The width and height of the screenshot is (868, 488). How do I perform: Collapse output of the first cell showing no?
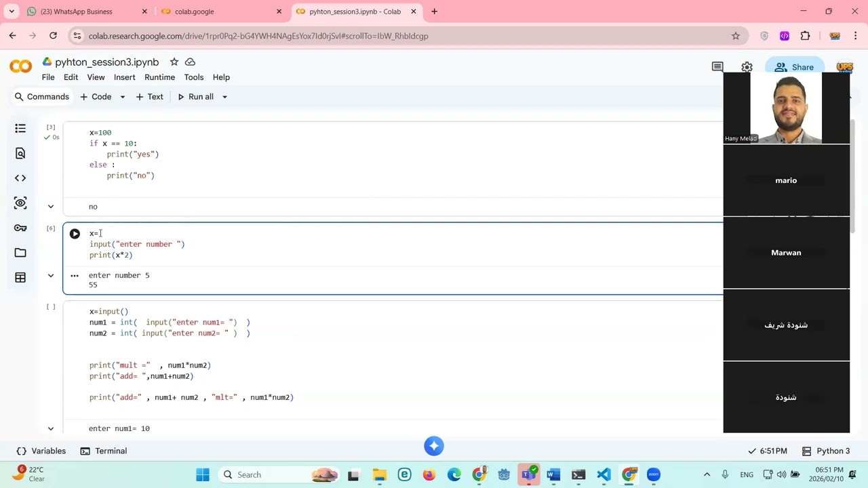pyautogui.click(x=51, y=207)
